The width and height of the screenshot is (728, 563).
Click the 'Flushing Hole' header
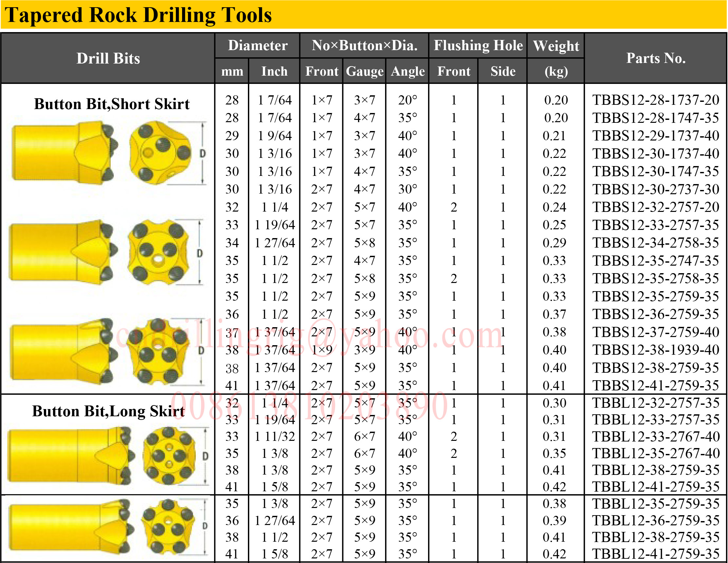pos(478,45)
